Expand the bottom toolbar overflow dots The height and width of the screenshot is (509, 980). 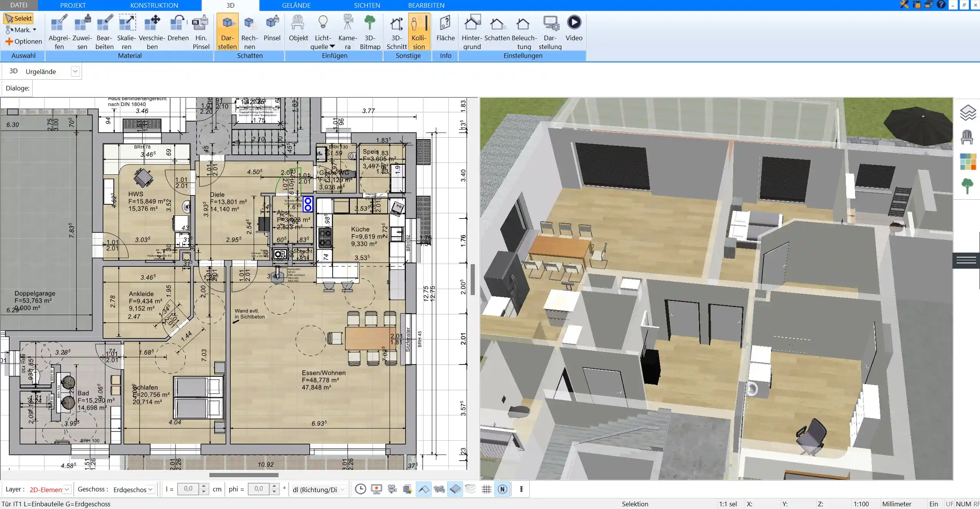point(521,489)
